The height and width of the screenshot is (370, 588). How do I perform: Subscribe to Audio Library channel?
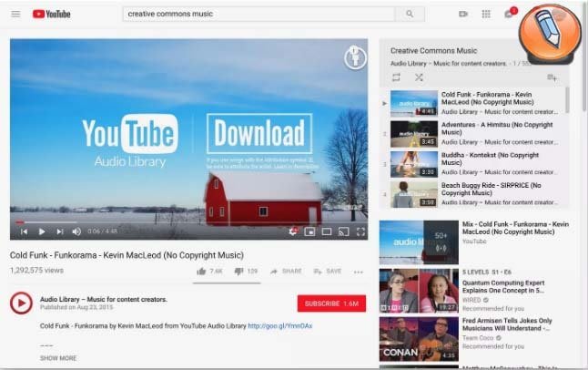[331, 303]
